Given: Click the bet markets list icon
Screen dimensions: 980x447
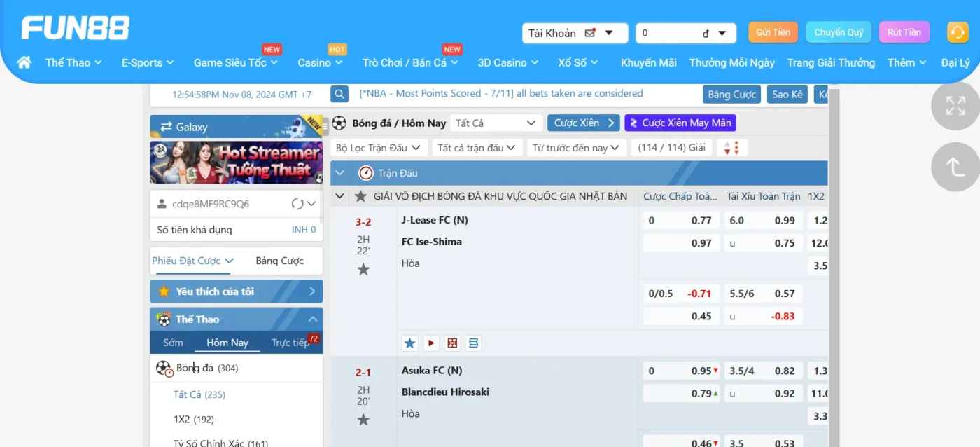Looking at the screenshot, I should (x=473, y=343).
